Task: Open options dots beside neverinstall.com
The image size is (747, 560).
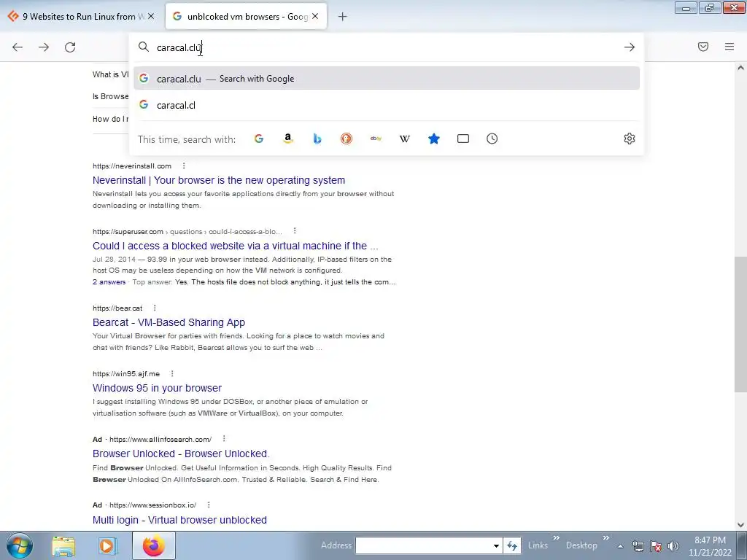Action: [184, 166]
